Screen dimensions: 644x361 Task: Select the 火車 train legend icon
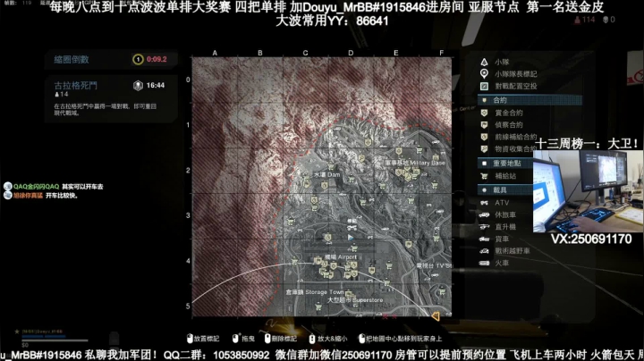[x=484, y=263]
